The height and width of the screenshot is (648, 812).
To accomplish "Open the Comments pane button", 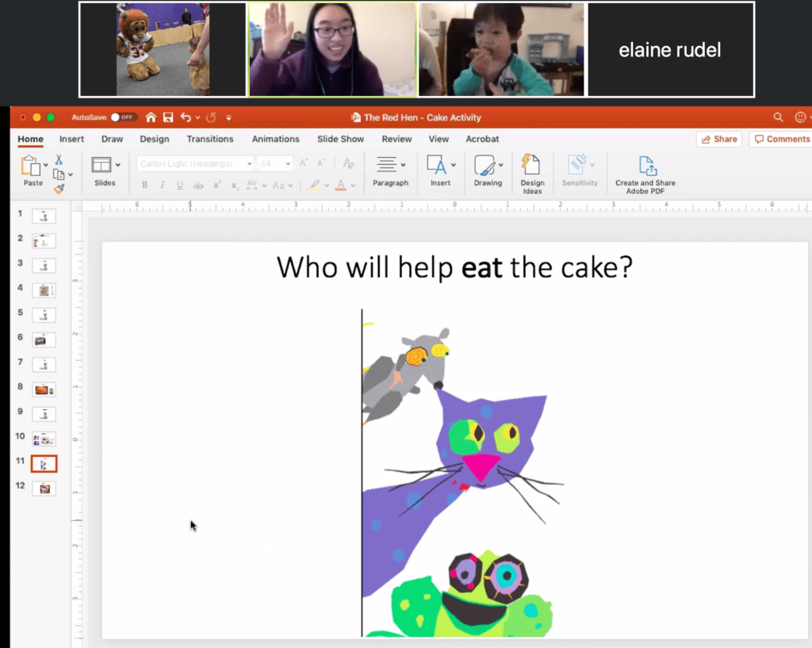I will pos(781,139).
